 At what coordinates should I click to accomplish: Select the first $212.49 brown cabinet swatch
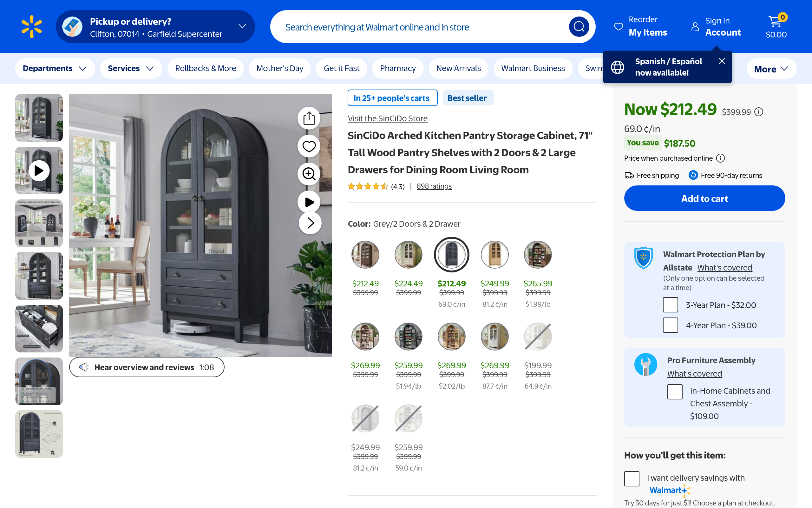pos(365,254)
